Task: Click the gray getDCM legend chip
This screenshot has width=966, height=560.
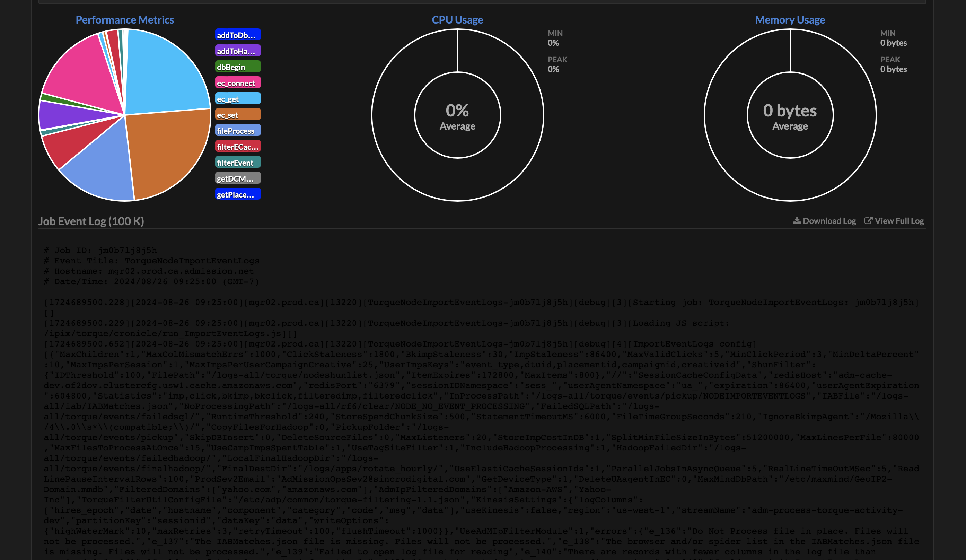Action: (x=238, y=178)
